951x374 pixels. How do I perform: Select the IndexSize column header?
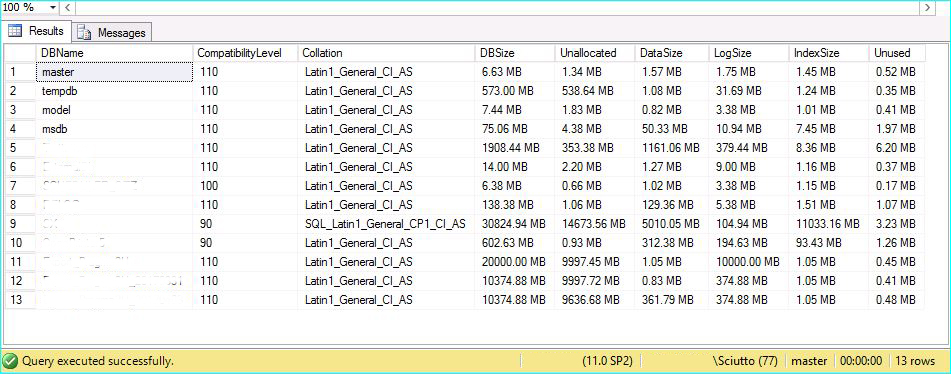(828, 53)
